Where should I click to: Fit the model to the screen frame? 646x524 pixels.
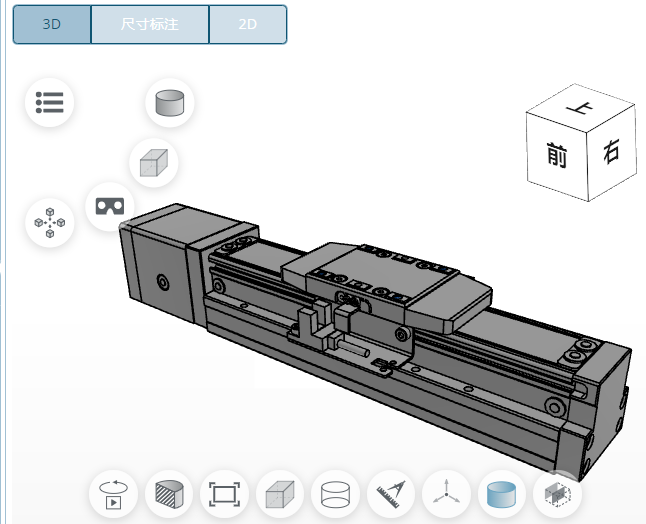(225, 494)
